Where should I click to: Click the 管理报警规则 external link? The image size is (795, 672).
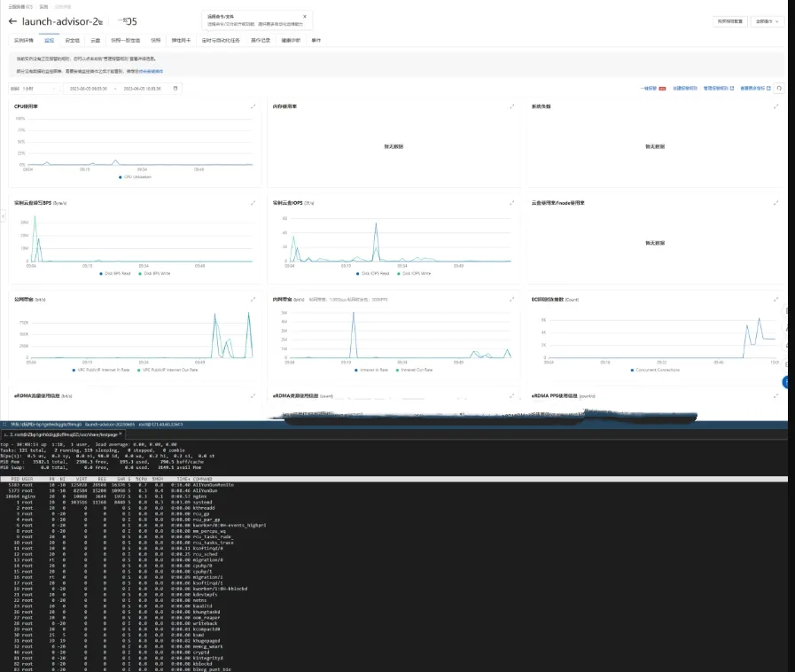click(x=719, y=89)
